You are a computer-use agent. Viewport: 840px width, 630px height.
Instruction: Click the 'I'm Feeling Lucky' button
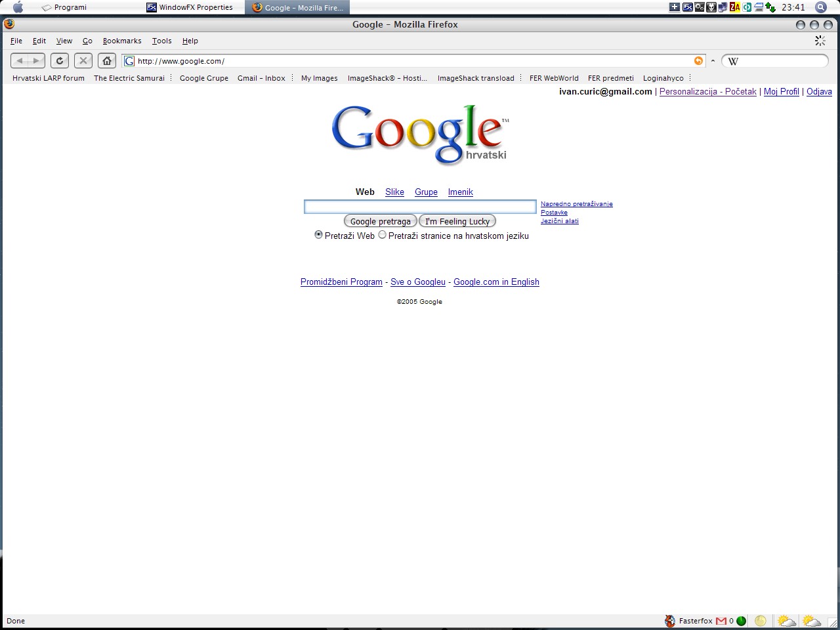click(x=457, y=221)
